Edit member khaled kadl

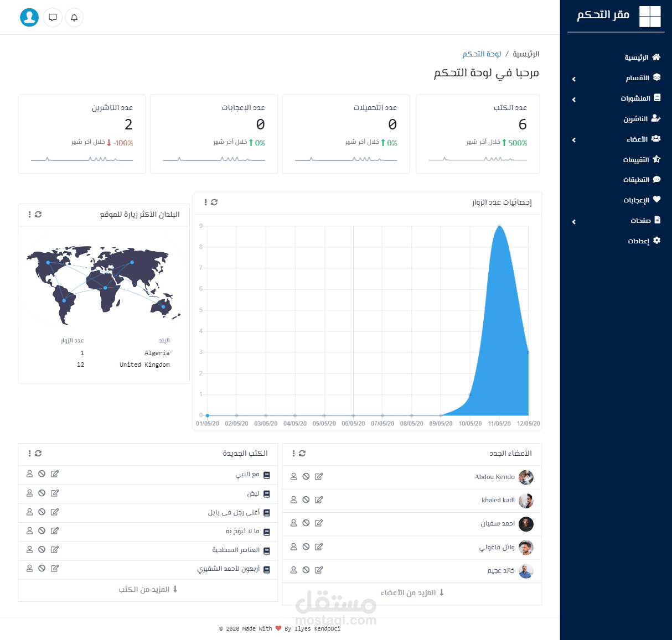[x=319, y=500]
